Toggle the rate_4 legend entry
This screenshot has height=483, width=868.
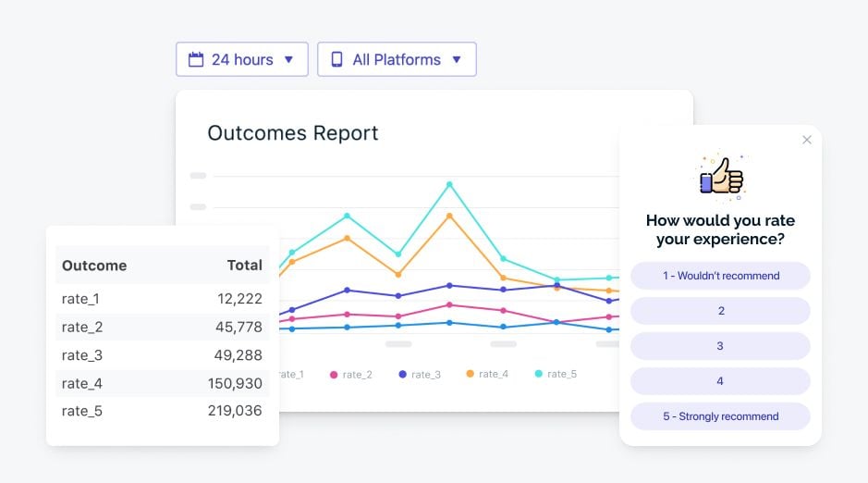487,374
